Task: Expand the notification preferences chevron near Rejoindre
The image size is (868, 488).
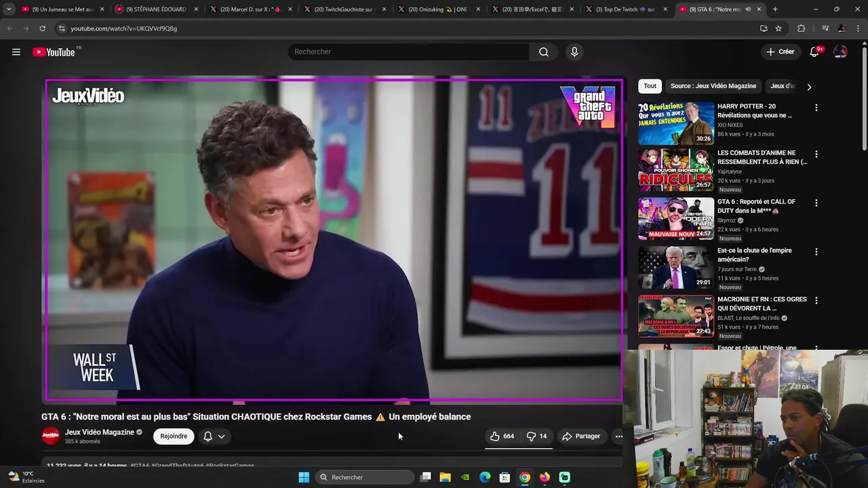Action: tap(221, 436)
